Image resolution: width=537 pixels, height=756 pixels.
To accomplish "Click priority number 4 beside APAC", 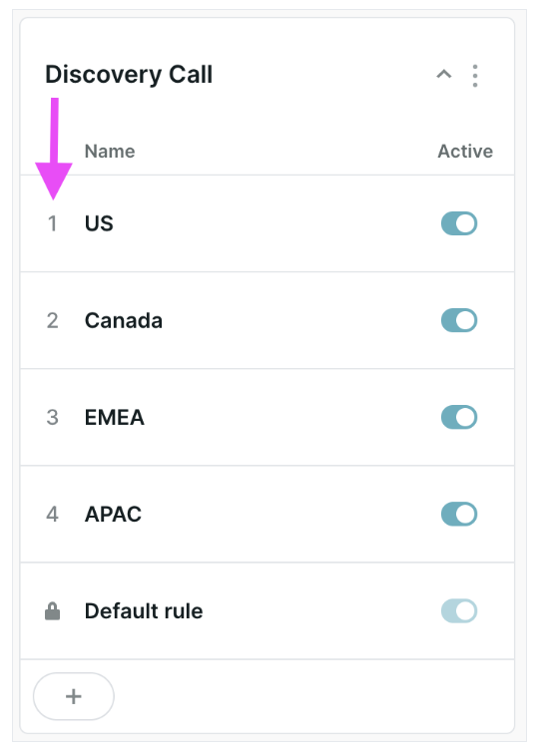I will point(52,515).
